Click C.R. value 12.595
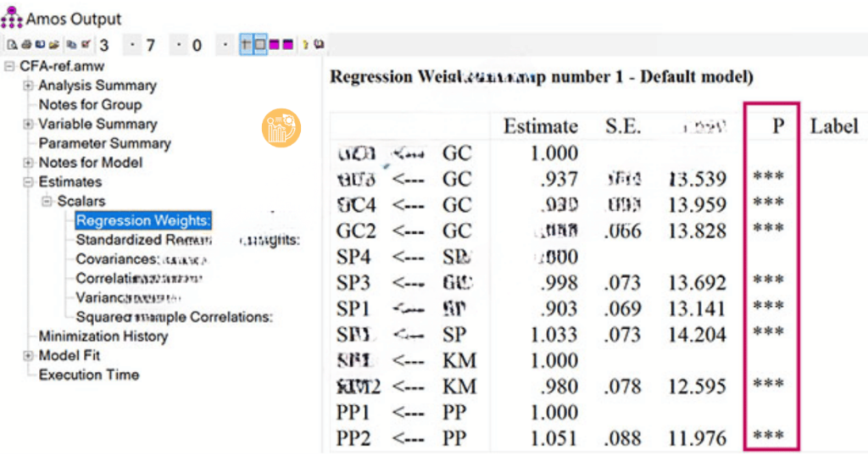 [x=697, y=386]
